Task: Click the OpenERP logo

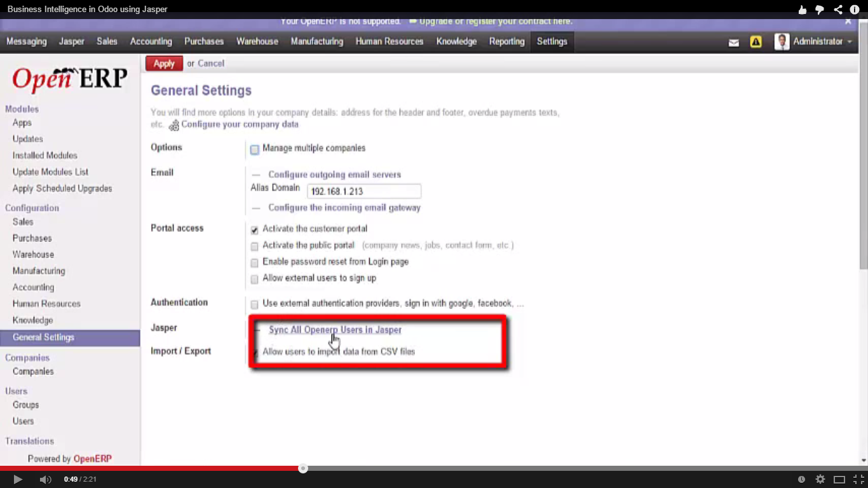Action: coord(70,79)
